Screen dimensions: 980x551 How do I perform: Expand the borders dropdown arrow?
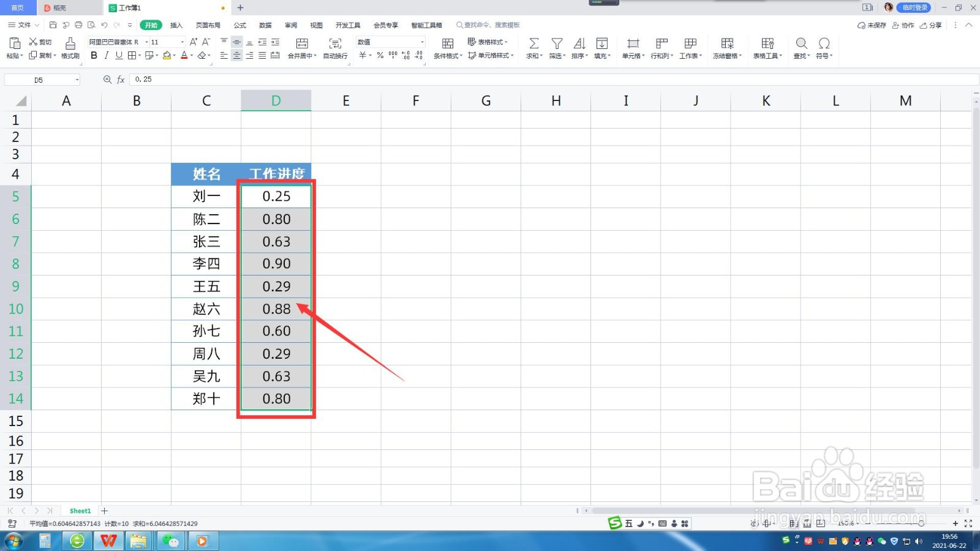tap(140, 56)
